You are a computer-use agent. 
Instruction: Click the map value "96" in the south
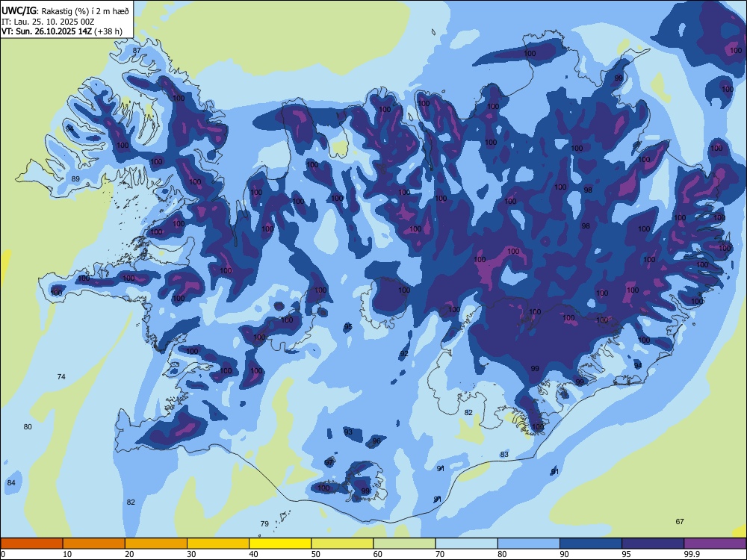pos(376,441)
